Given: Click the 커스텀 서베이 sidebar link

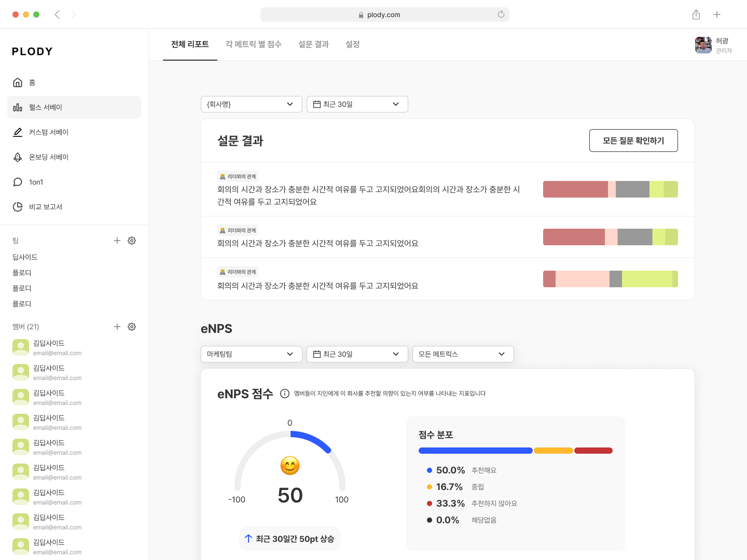Looking at the screenshot, I should point(74,132).
